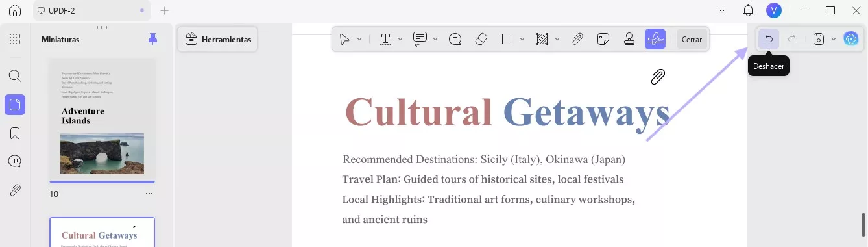The image size is (868, 247).
Task: Open a new tab with plus button
Action: 165,10
